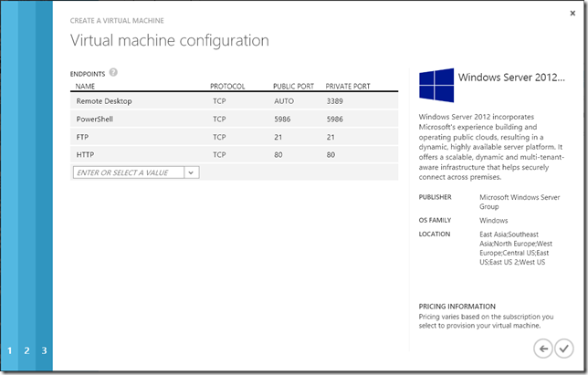Viewport: 588px width, 375px height.
Task: Click the TCP protocol for PowerShell
Action: pos(219,120)
